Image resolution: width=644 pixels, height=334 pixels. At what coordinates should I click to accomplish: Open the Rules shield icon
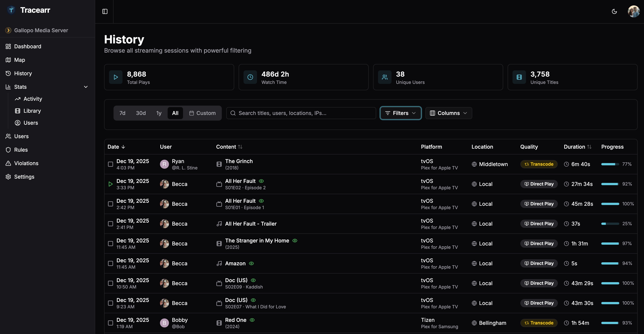[x=8, y=150]
